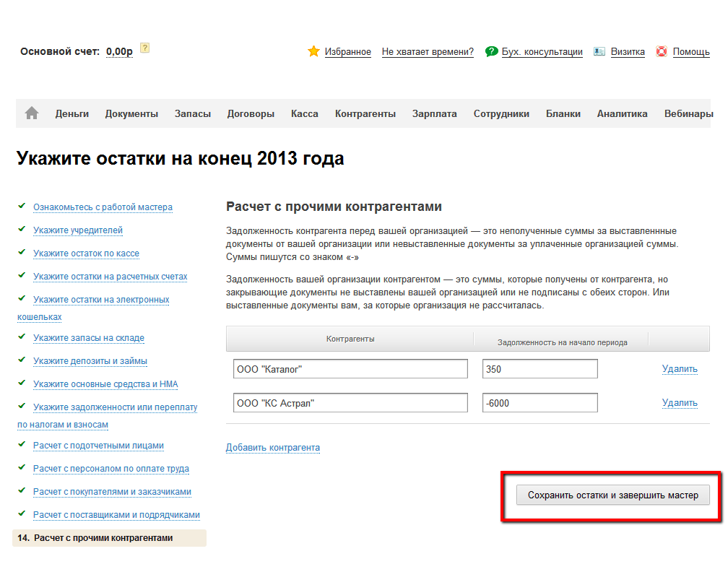728x572 pixels.
Task: Click the Контрагенты column header
Action: [x=350, y=339]
